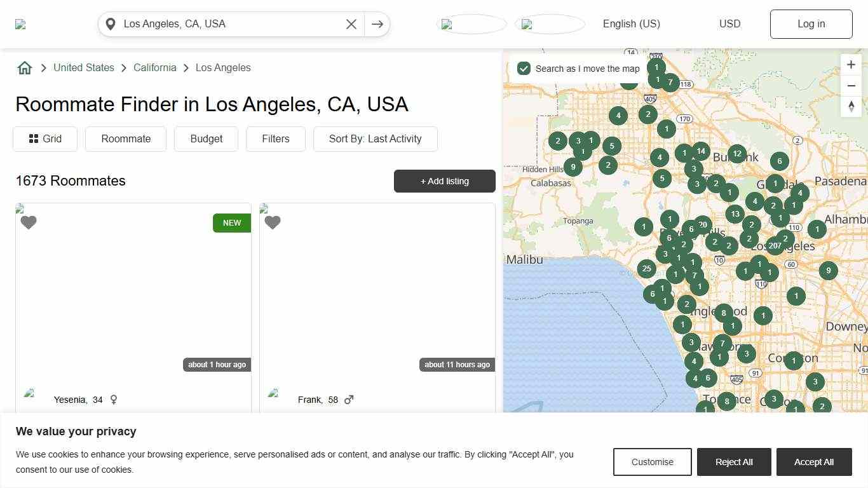This screenshot has height=488, width=868.
Task: Open the English (US) language selector
Action: tap(631, 24)
